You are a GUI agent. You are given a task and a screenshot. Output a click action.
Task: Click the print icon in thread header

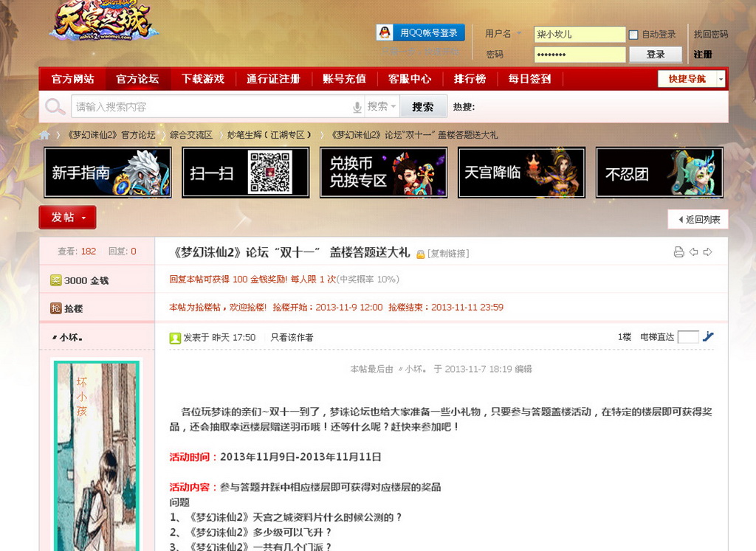point(679,252)
